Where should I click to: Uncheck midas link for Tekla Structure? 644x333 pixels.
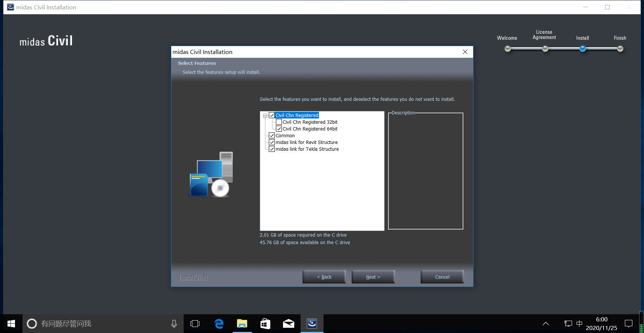[272, 149]
